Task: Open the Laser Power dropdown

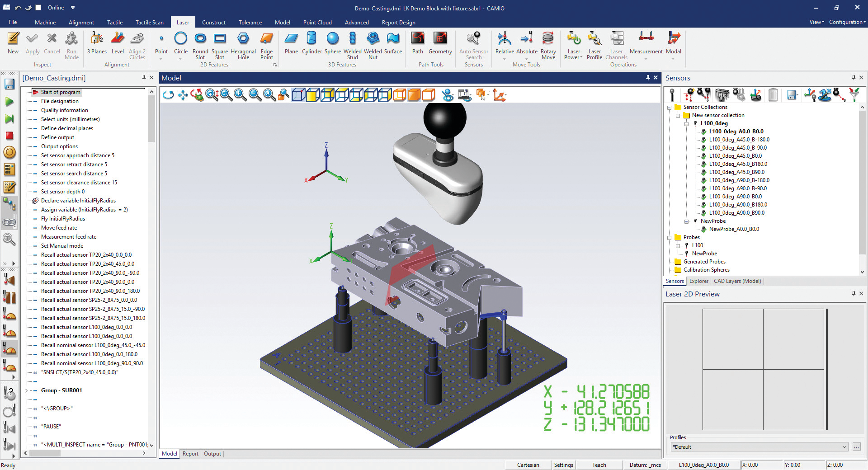Action: tap(574, 46)
